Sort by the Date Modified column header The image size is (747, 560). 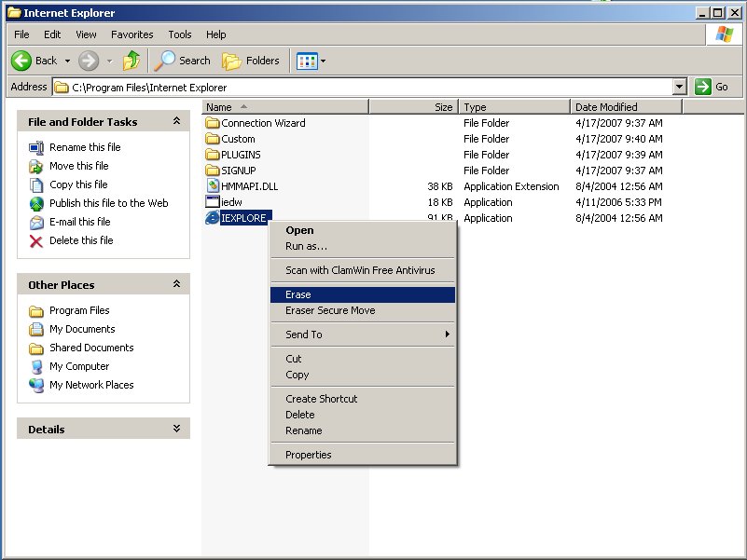(627, 107)
